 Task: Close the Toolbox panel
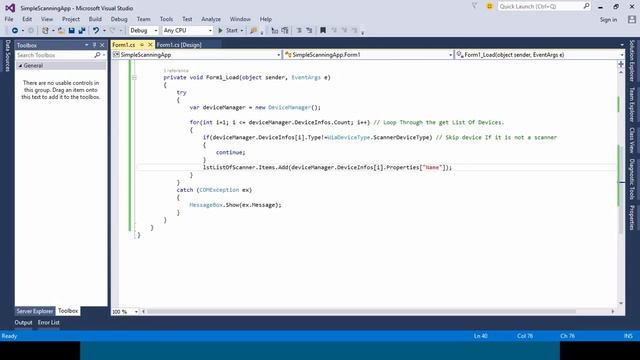tap(102, 45)
